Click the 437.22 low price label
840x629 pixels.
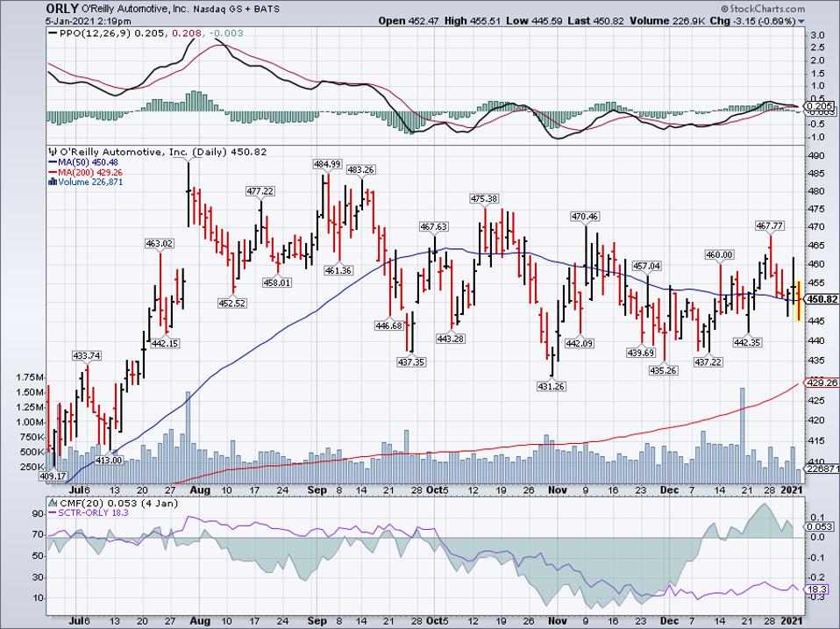(708, 362)
